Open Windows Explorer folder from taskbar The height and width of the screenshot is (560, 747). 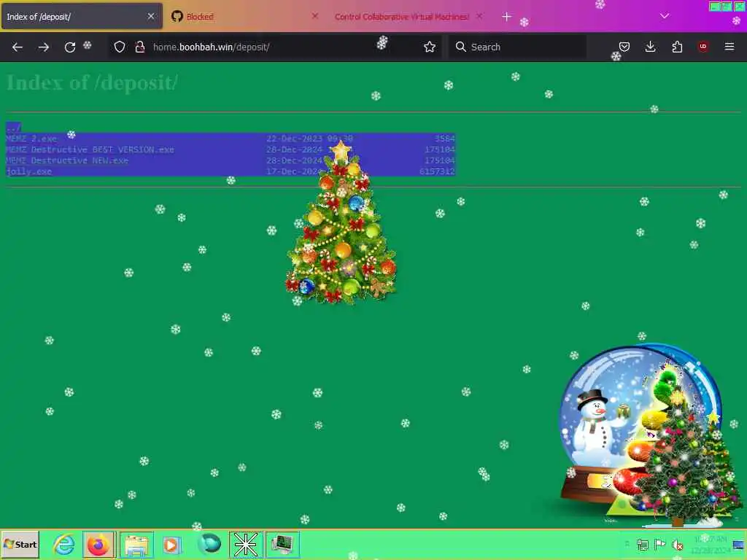click(136, 544)
